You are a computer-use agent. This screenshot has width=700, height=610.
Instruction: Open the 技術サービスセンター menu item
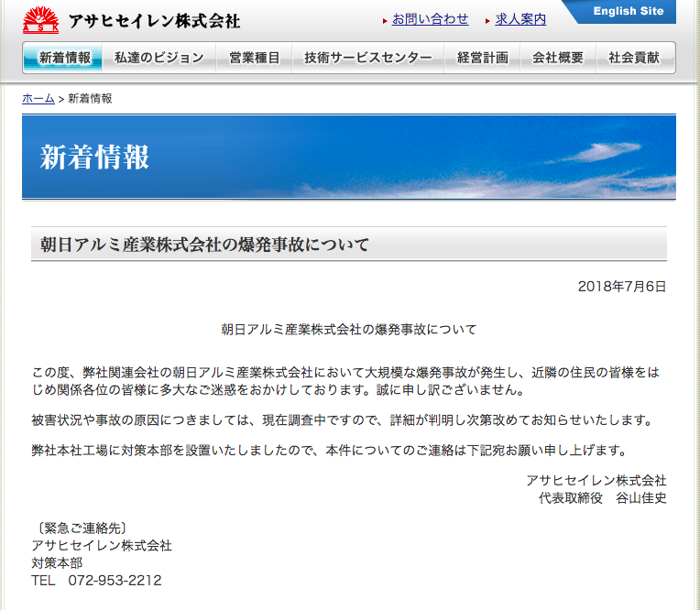click(367, 58)
